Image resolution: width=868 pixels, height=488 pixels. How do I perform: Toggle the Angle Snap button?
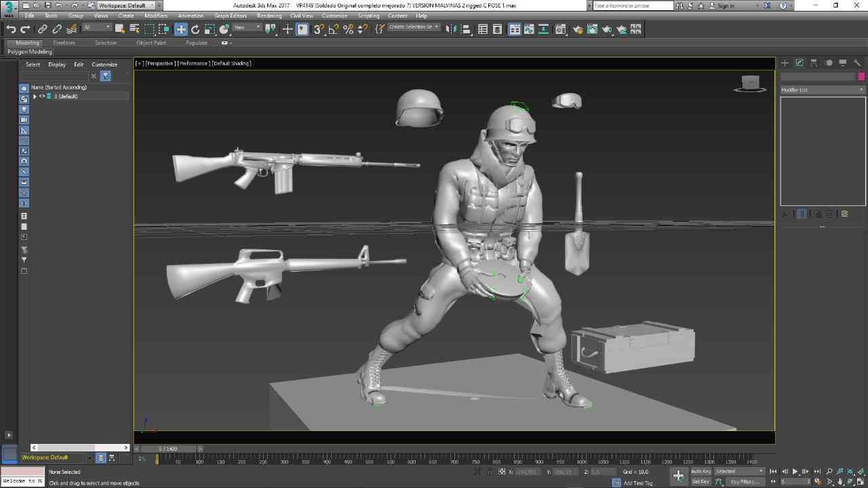coord(333,29)
